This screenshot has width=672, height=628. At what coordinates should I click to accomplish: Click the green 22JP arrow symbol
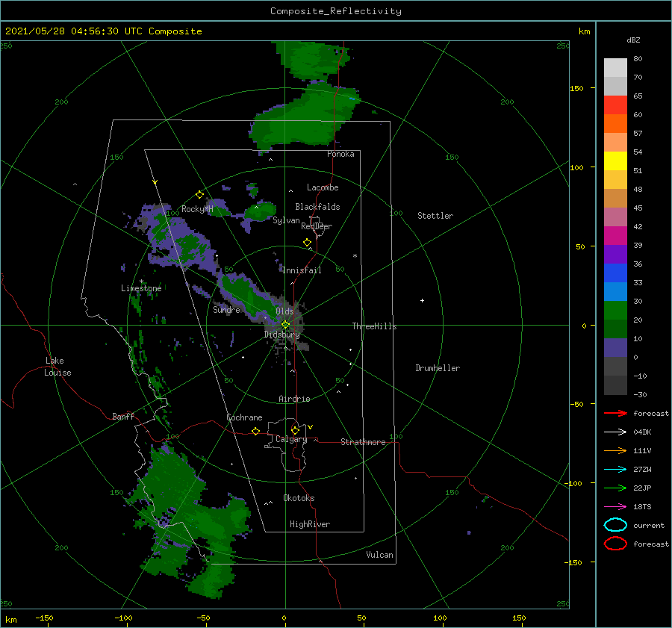click(615, 488)
